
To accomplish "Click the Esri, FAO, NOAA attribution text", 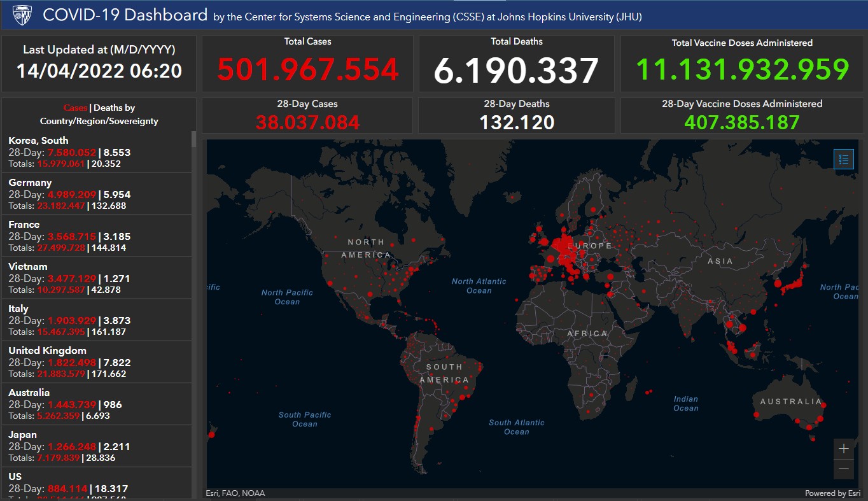I will 235,493.
